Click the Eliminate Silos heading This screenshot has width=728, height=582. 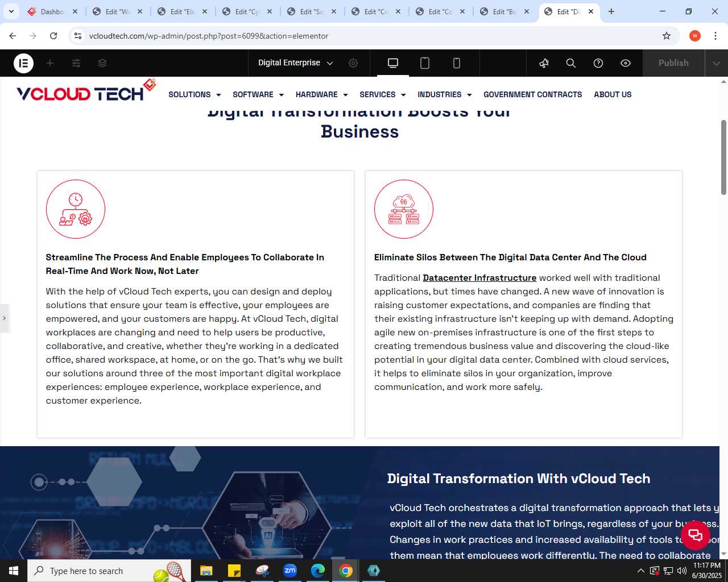click(x=510, y=257)
